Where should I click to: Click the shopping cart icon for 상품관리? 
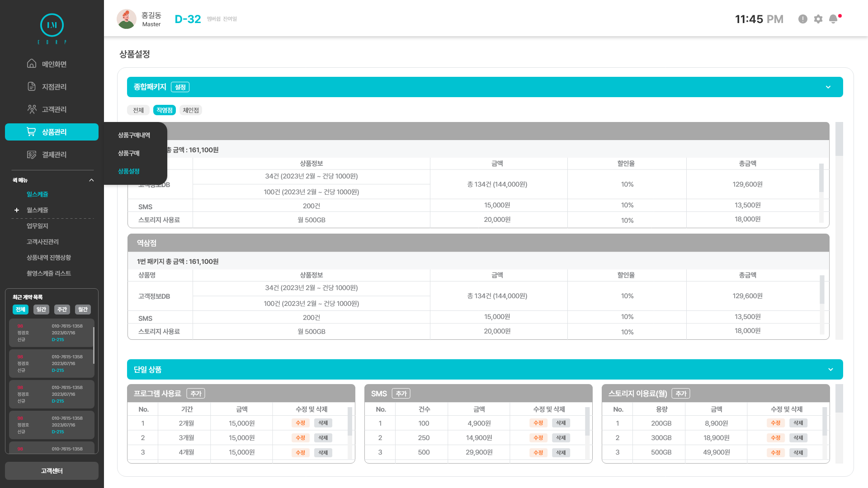(x=31, y=131)
